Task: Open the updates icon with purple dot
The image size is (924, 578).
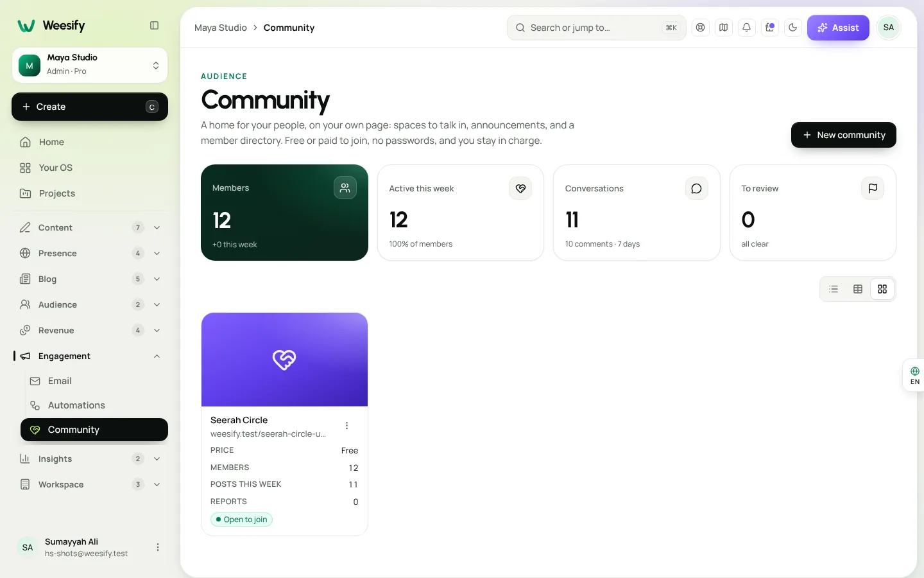Action: tap(770, 28)
